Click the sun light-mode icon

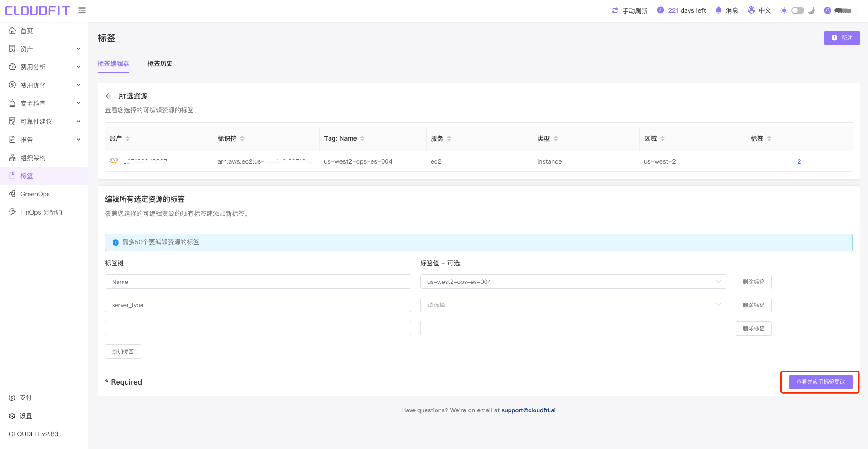point(784,10)
